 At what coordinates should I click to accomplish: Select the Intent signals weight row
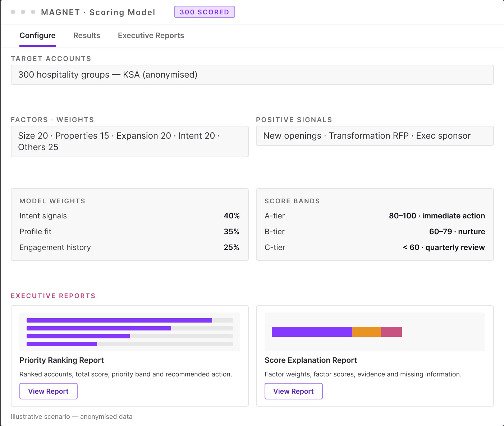[129, 216]
